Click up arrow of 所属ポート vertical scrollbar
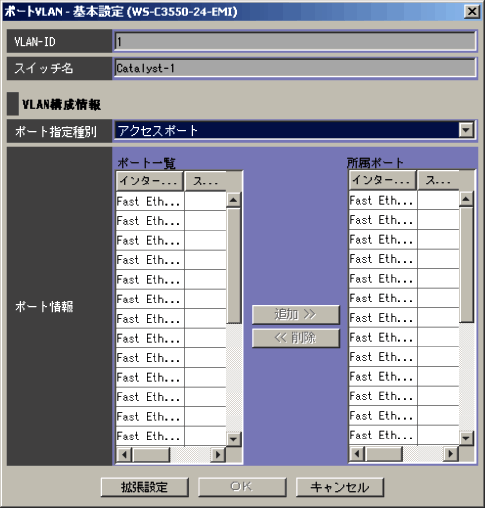 [x=466, y=199]
